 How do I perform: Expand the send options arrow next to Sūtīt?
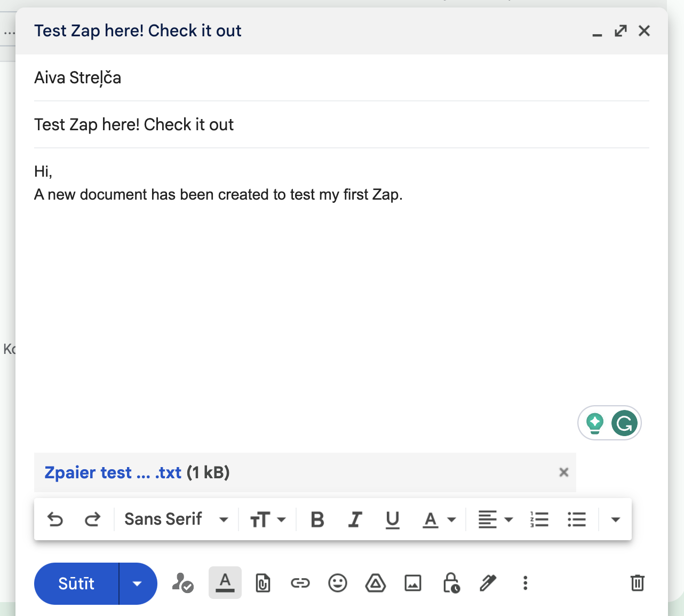[138, 583]
